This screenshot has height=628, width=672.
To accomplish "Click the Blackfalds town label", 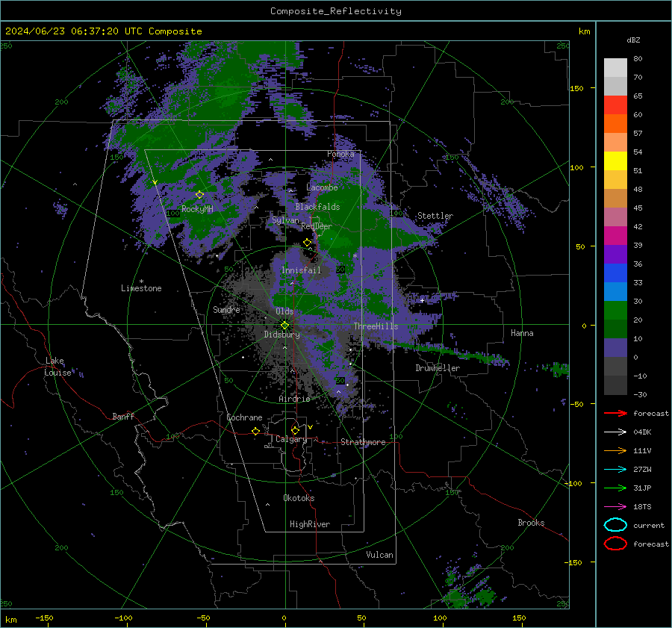I will 317,207.
